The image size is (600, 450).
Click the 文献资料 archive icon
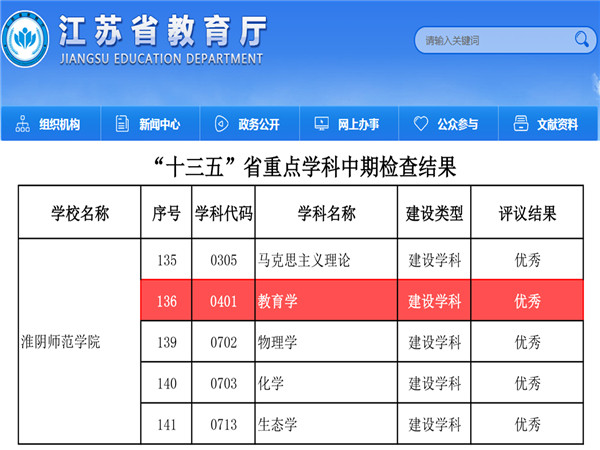point(520,124)
